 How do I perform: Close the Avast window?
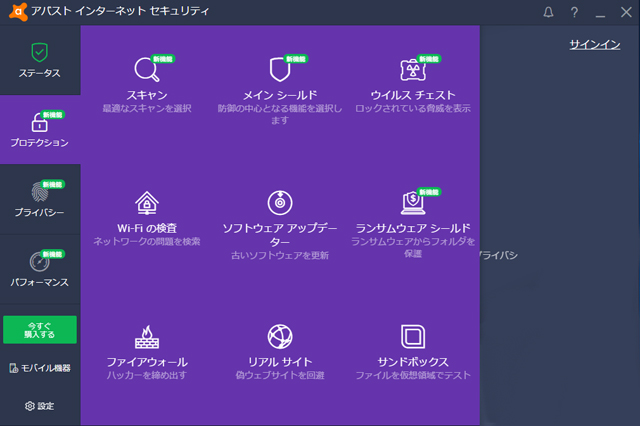626,12
